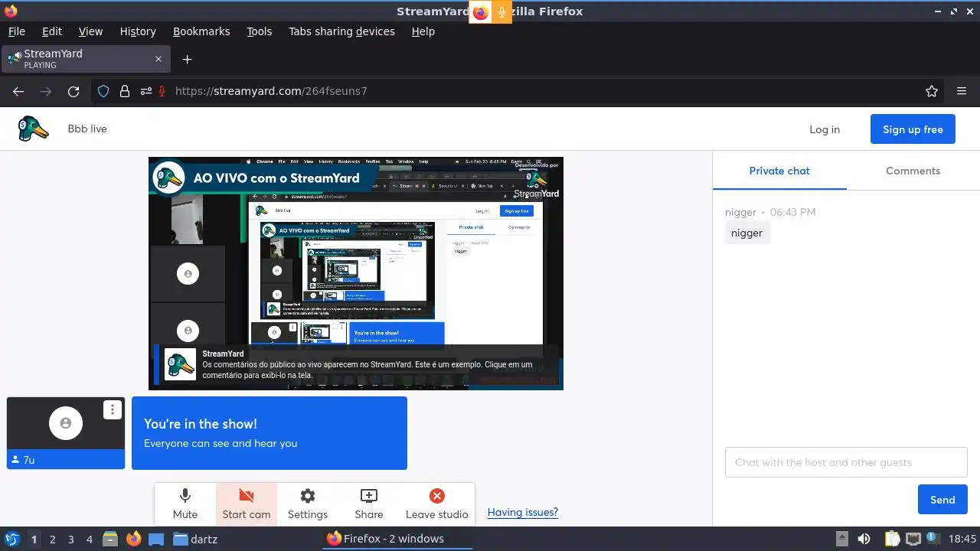The image size is (980, 551).
Task: Click the 06:43 PM chat timestamp
Action: pyautogui.click(x=792, y=212)
